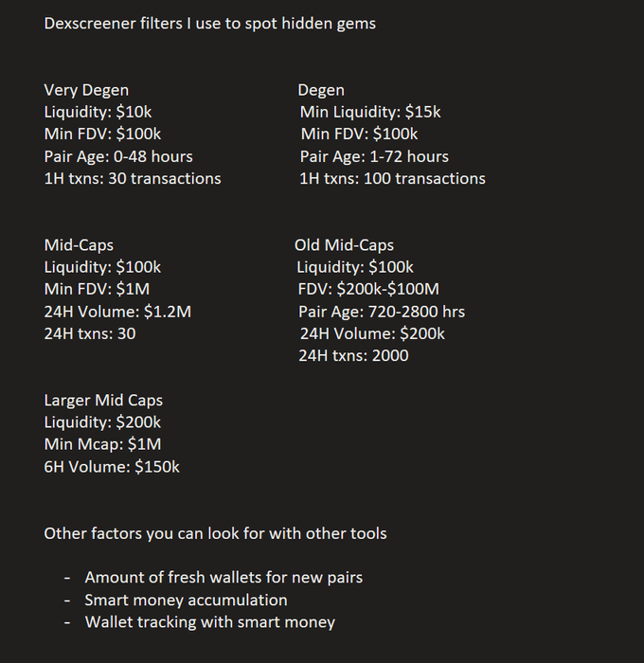
Task: Click "1H txns: 30 transactions" text
Action: pyautogui.click(x=133, y=178)
